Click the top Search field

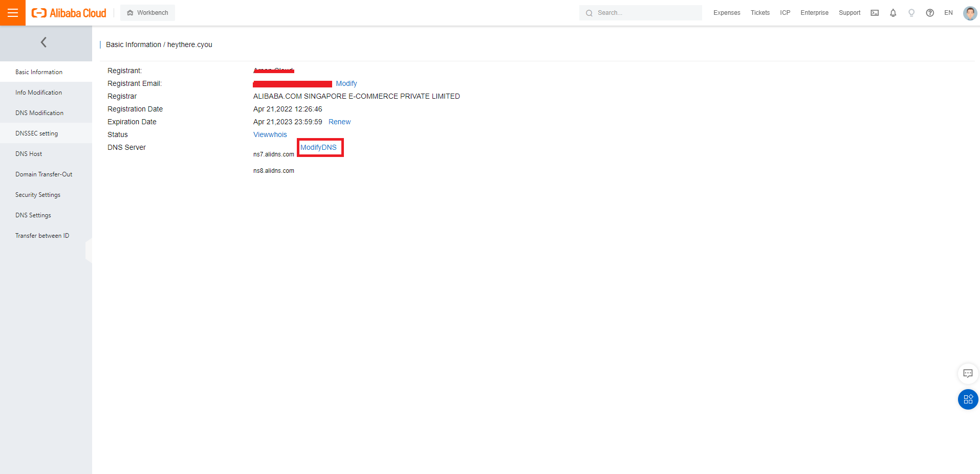[641, 13]
